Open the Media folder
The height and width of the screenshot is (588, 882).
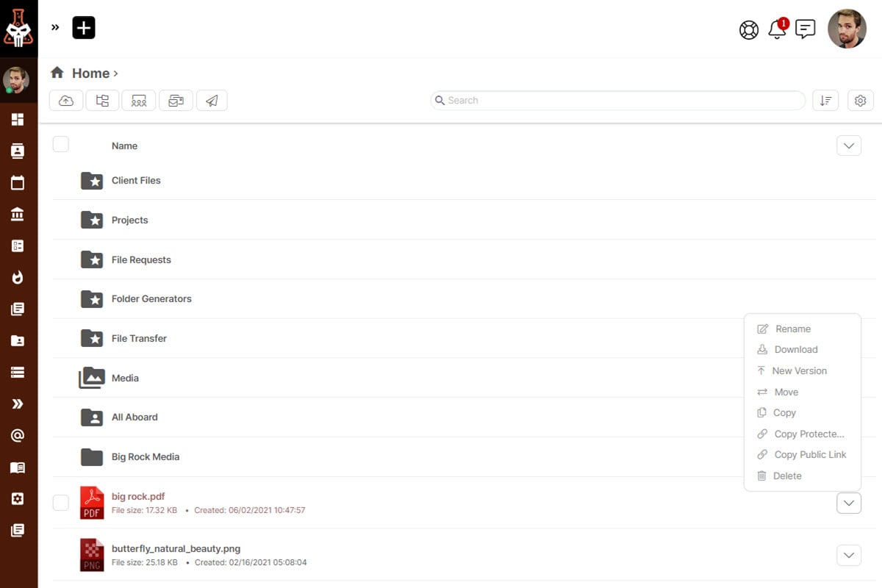(125, 378)
